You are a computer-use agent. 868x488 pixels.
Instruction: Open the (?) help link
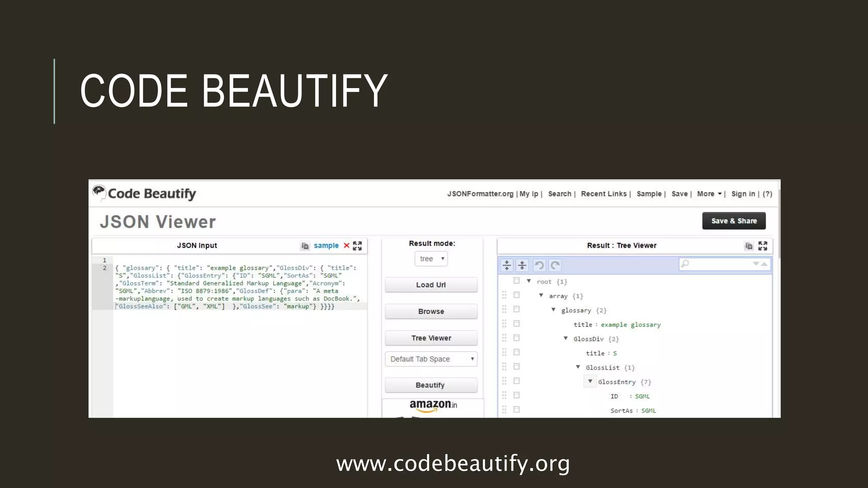[x=767, y=194]
